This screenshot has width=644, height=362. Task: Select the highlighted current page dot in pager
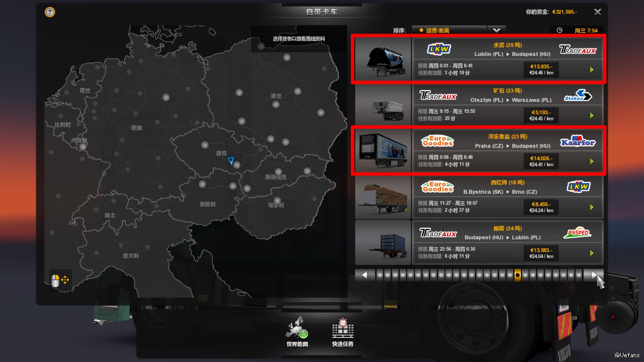click(x=518, y=275)
